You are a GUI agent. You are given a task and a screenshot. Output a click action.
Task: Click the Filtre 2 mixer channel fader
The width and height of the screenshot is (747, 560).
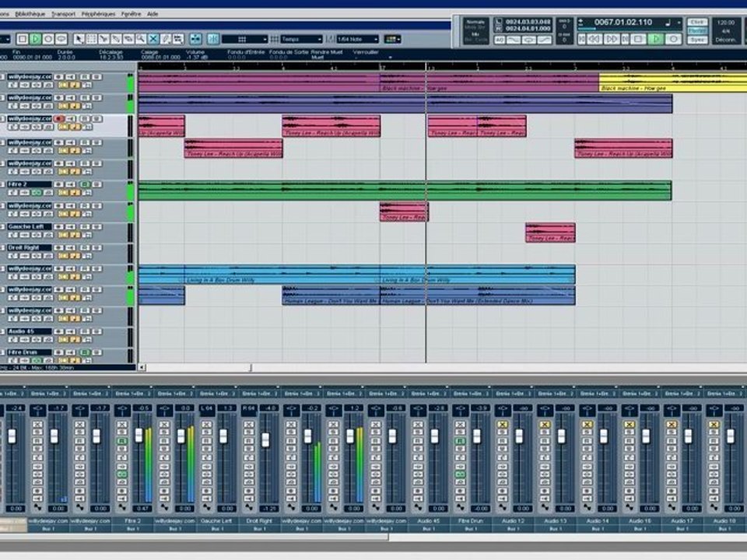tap(139, 435)
